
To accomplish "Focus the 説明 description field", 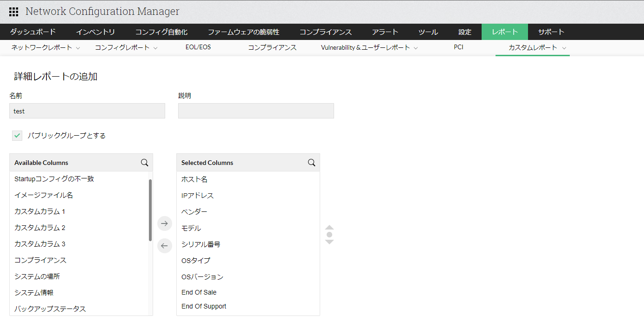I will [256, 111].
